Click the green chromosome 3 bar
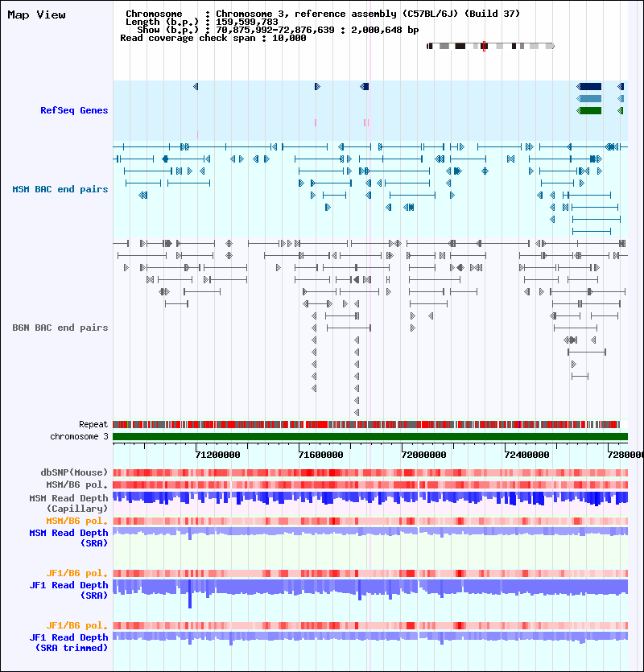The image size is (644, 672). tap(370, 436)
